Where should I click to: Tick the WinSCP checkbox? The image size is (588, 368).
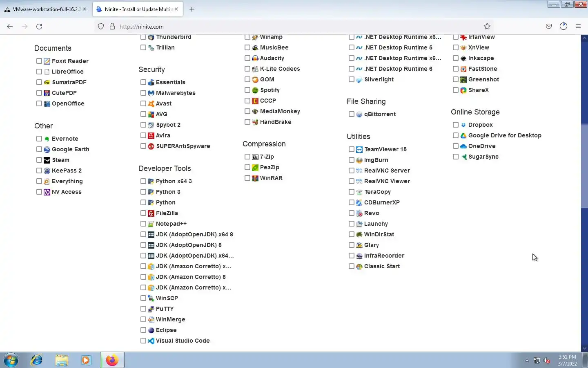click(x=143, y=298)
